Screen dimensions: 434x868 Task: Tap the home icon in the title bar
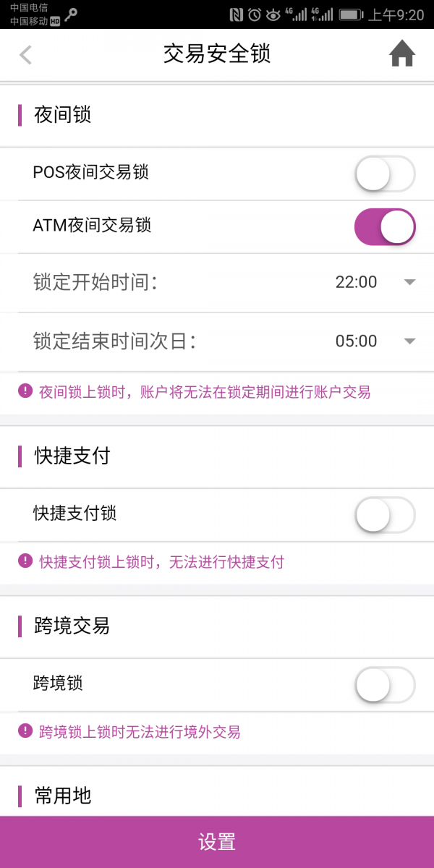402,54
